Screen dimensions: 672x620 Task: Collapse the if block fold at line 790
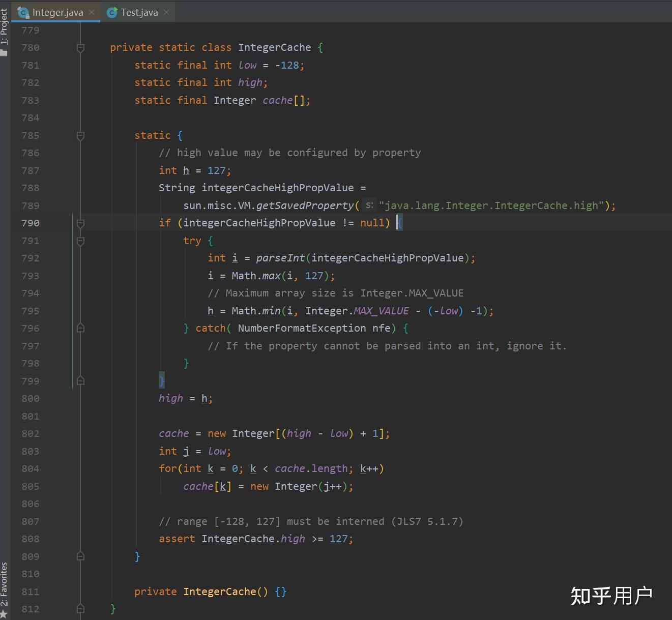tap(80, 223)
